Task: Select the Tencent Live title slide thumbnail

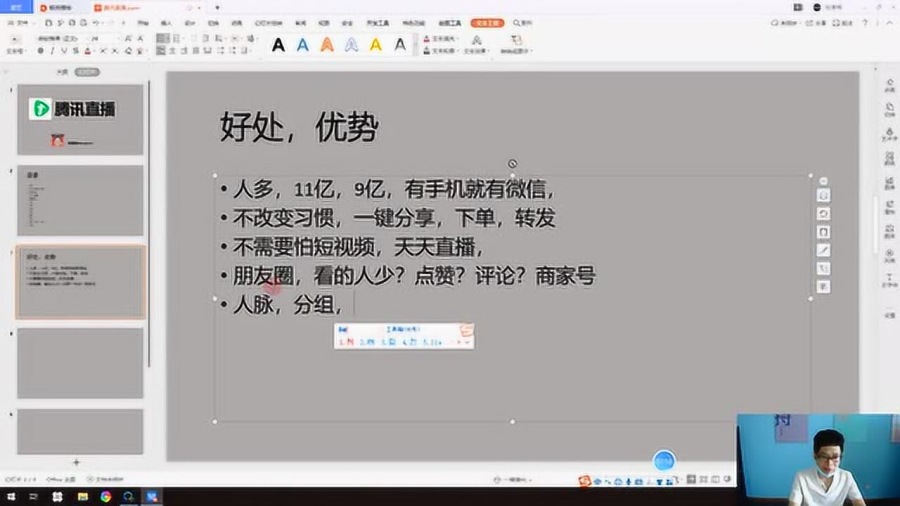Action: click(80, 120)
